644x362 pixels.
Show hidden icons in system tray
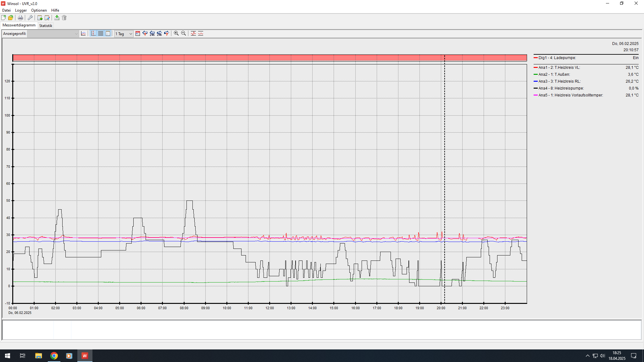pyautogui.click(x=587, y=356)
